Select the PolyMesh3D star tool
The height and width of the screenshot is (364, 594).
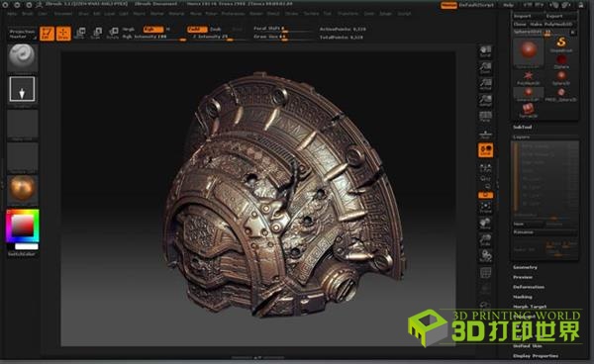pos(528,77)
